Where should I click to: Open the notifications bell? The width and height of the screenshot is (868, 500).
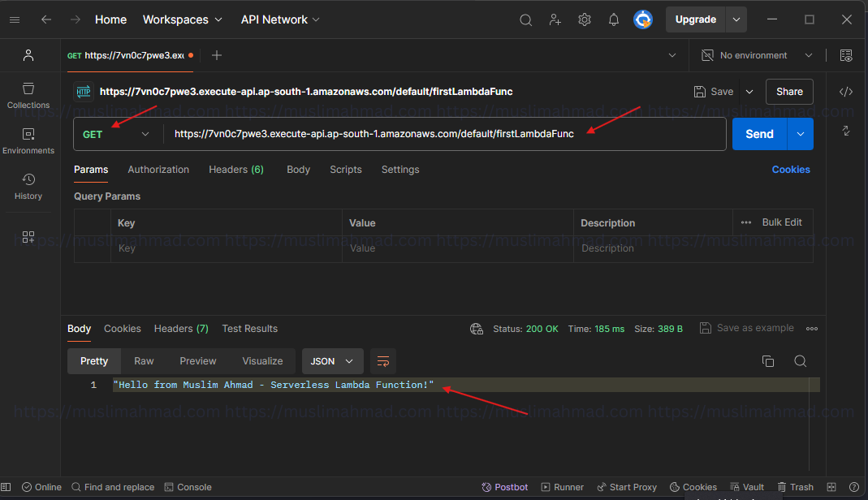tap(613, 19)
